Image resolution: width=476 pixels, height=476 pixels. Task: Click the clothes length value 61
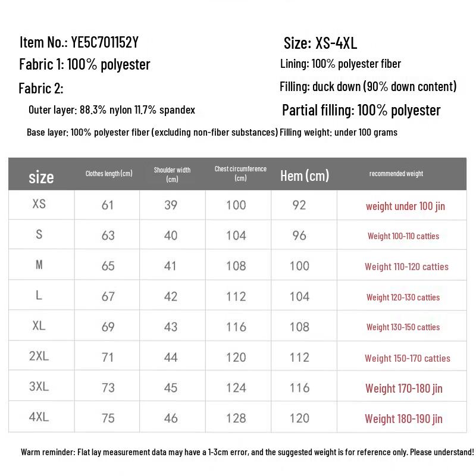(x=108, y=205)
